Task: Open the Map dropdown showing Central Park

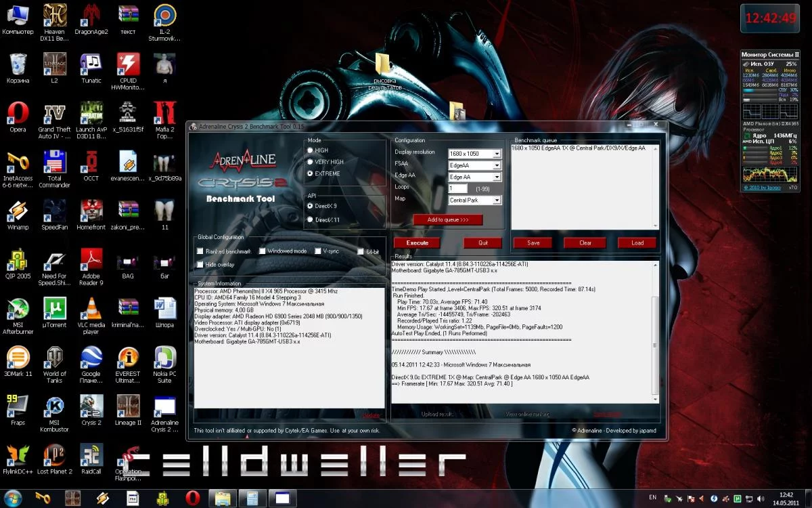Action: 474,200
